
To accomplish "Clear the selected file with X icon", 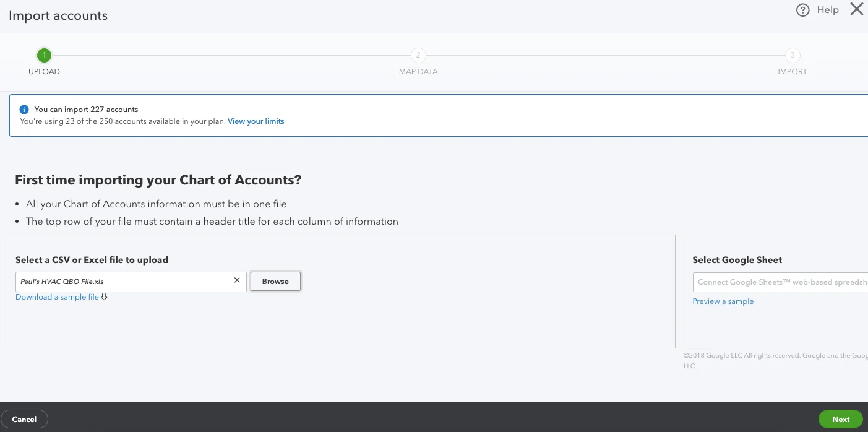I will point(237,280).
